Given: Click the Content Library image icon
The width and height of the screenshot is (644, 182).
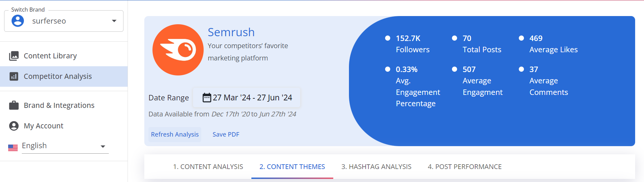Looking at the screenshot, I should pyautogui.click(x=14, y=56).
